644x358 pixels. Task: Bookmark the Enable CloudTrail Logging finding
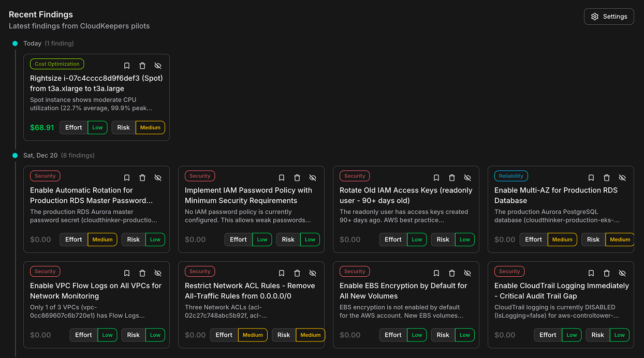(591, 273)
